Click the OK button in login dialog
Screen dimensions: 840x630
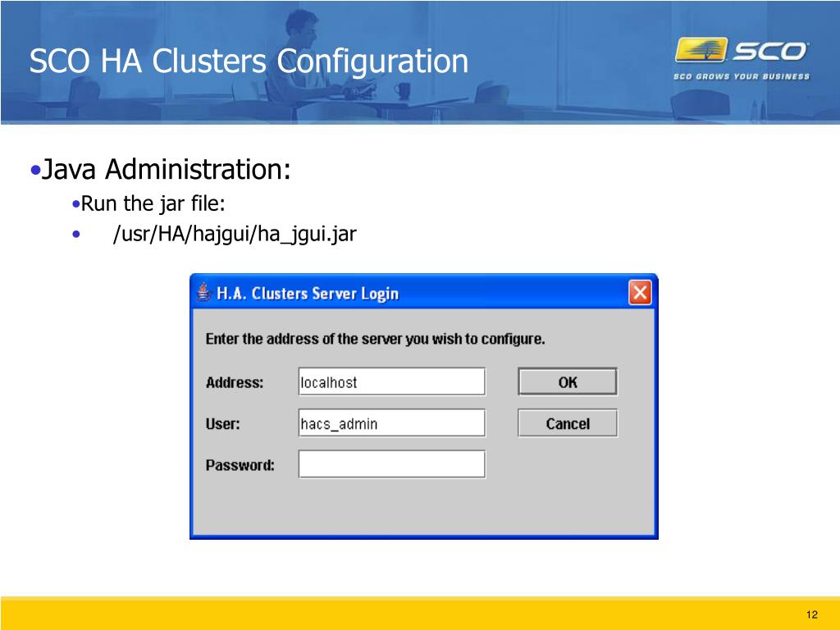point(568,381)
